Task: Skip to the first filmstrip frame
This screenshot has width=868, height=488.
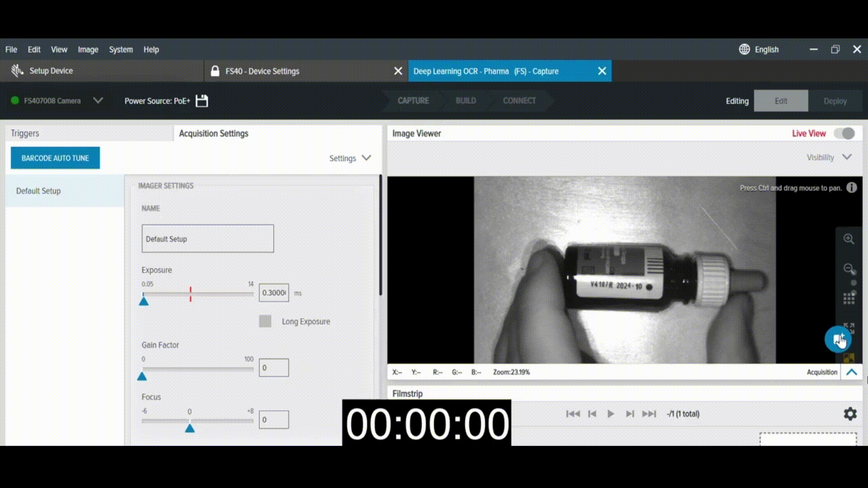Action: click(573, 413)
